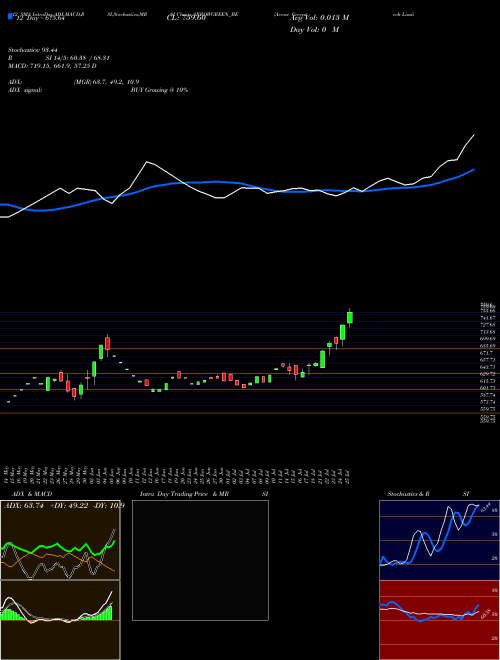
Task: Click the 'ADX: 63.74 +DY: 49.22 -DY: 10.9' header
Action: point(64,506)
